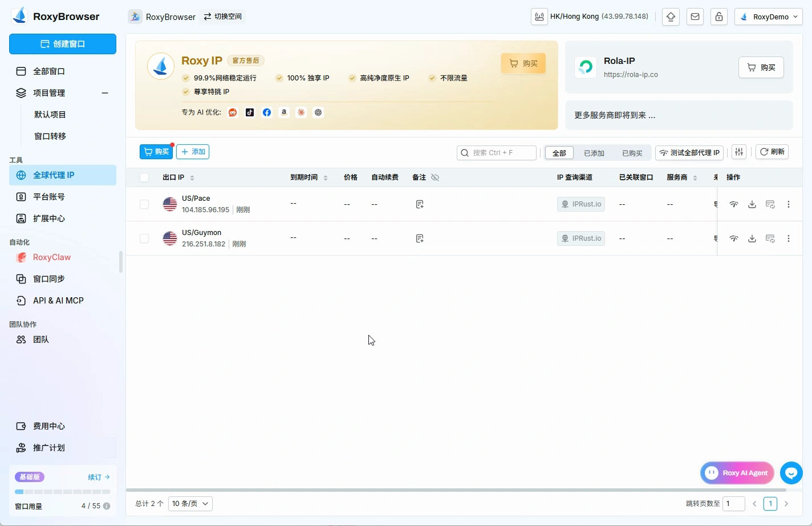Test proxy connection for US/Pace row
The image size is (812, 526).
(x=734, y=204)
